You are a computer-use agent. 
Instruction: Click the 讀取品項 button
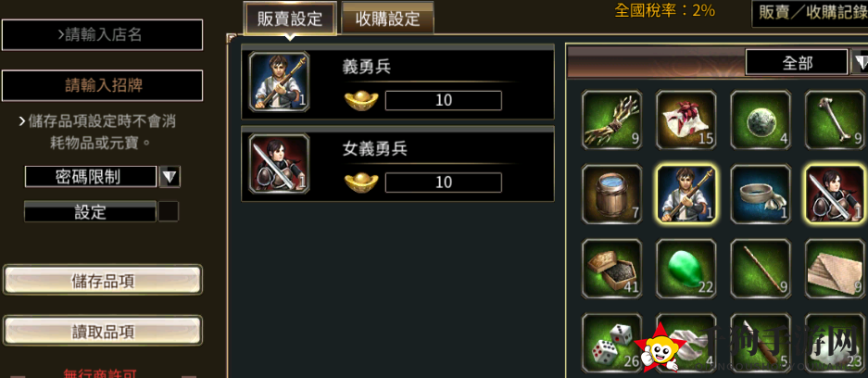click(x=103, y=331)
